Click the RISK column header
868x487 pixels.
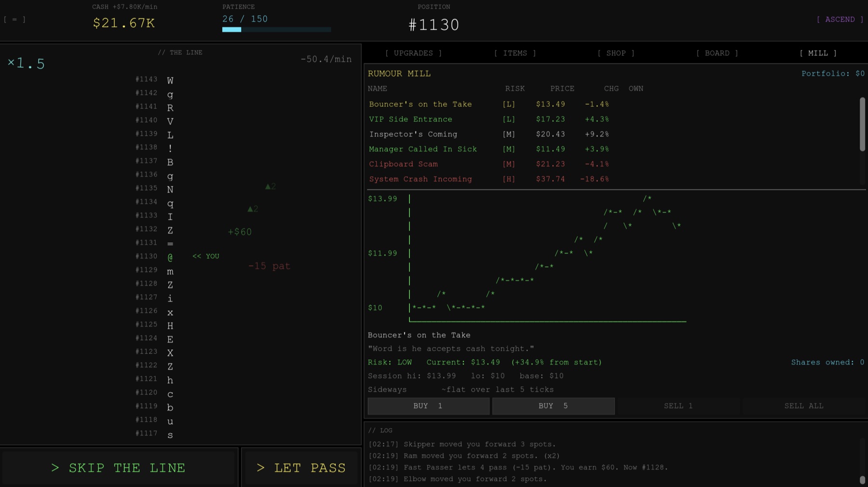click(x=515, y=89)
